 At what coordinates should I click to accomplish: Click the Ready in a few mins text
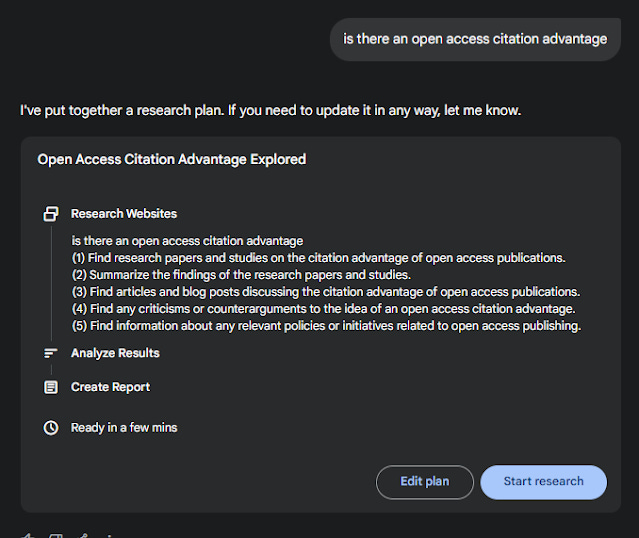point(124,428)
